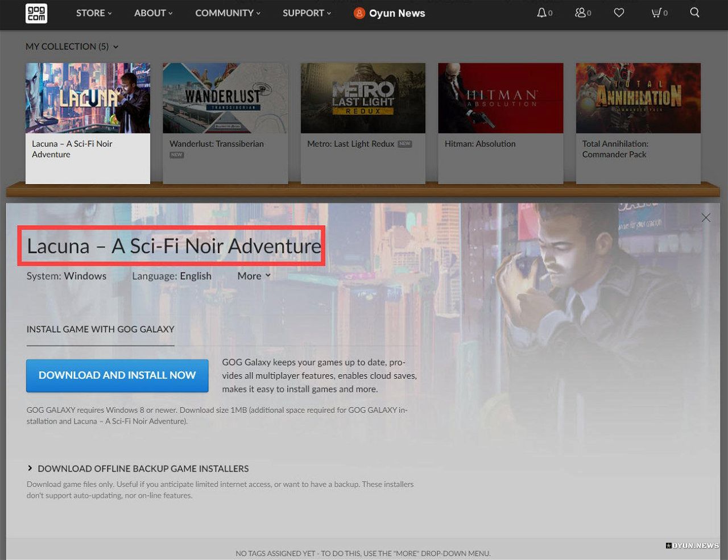Open the COMMUNITY menu
728x560 pixels.
(x=227, y=13)
